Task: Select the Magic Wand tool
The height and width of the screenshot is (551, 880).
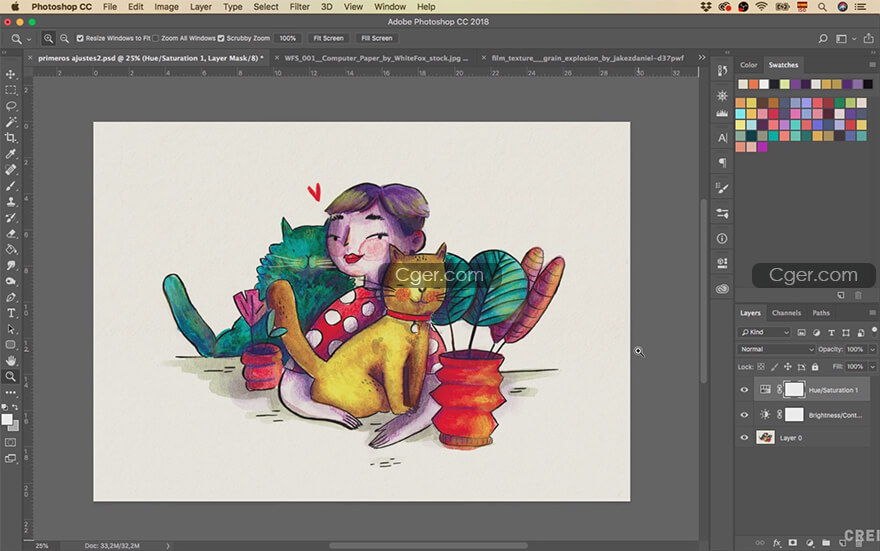Action: coord(11,122)
